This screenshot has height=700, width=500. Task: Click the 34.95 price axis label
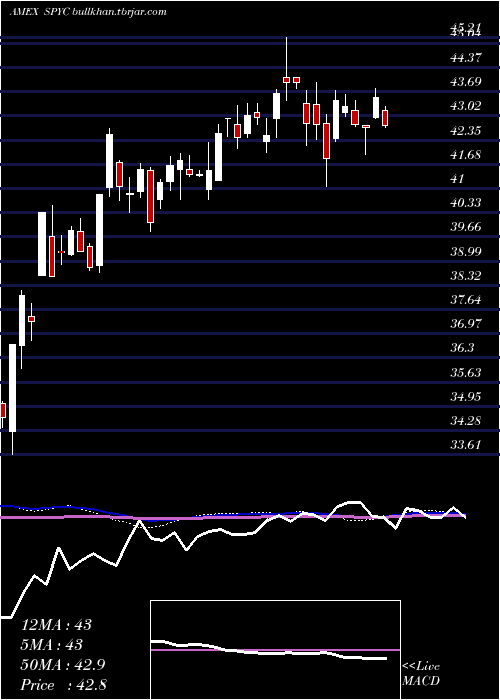click(466, 396)
